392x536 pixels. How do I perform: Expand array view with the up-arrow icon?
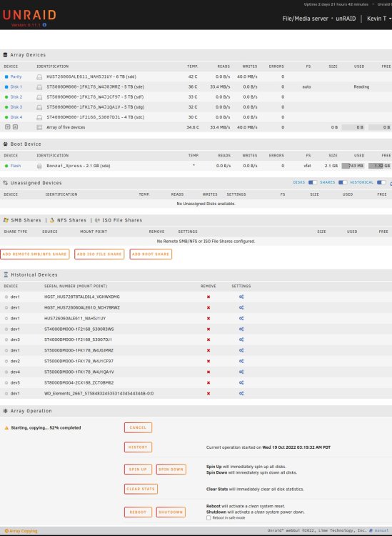click(16, 126)
